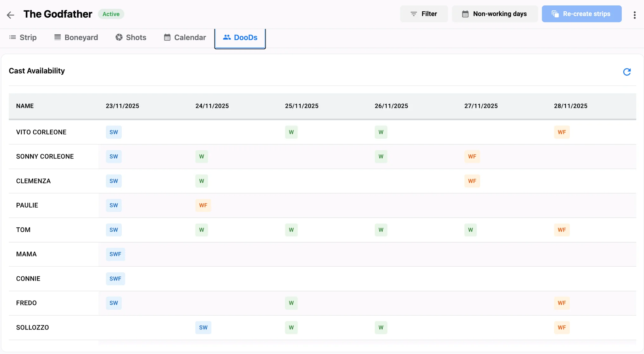Screen dimensions: 644x354
Task: Switch to the Boneyard tab
Action: click(x=76, y=37)
